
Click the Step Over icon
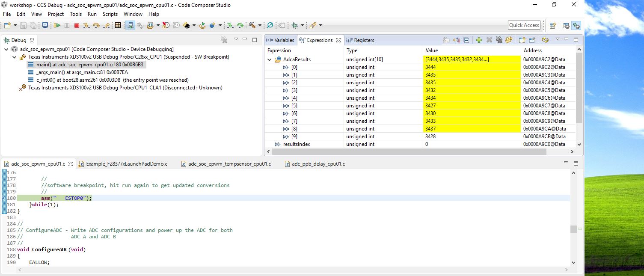click(x=96, y=26)
